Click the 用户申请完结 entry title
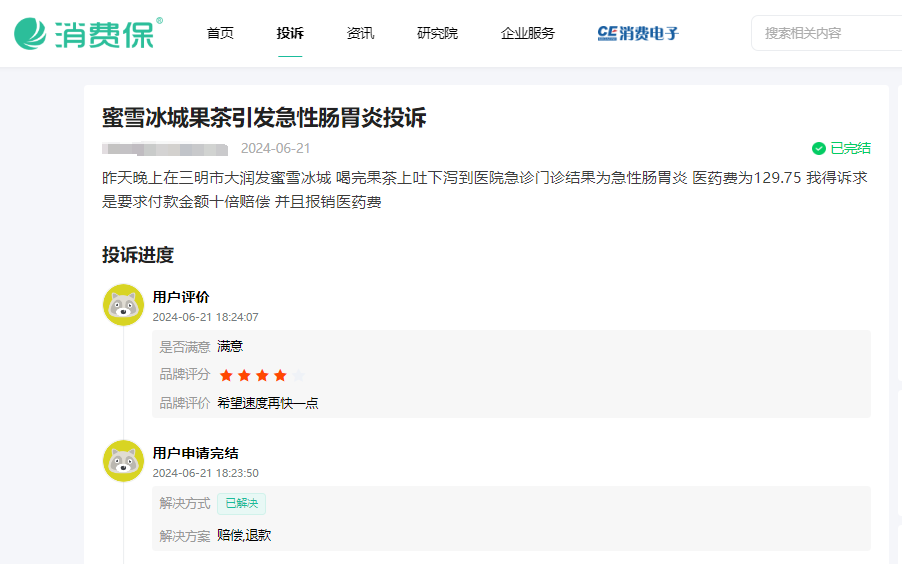The image size is (902, 564). click(x=196, y=454)
